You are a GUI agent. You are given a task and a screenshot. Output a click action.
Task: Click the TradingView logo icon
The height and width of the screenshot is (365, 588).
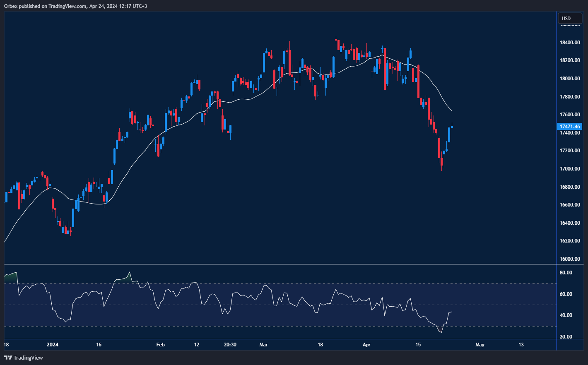[8, 358]
